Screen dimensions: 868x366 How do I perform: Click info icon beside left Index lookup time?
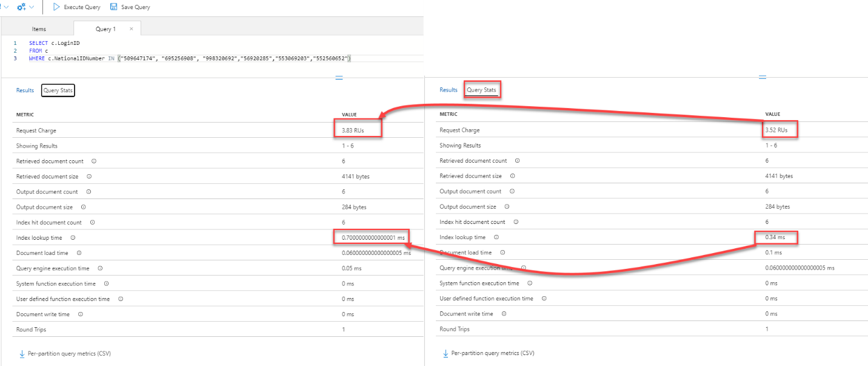click(73, 238)
